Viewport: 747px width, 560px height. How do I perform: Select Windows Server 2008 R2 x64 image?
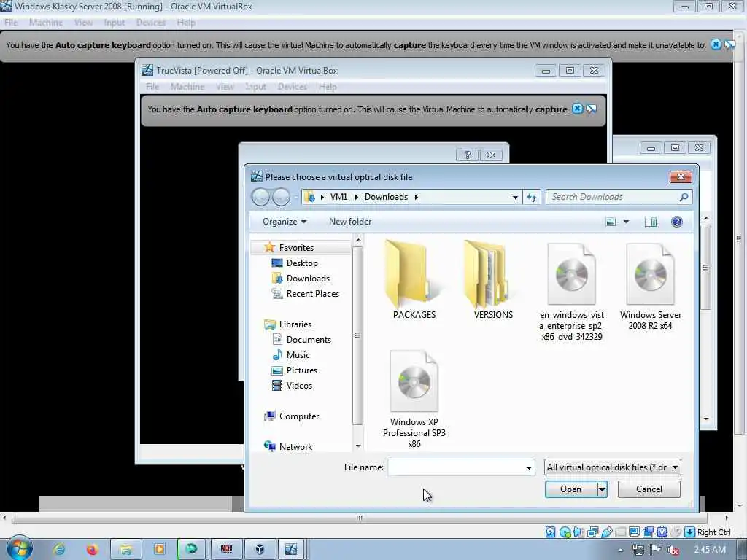(650, 286)
